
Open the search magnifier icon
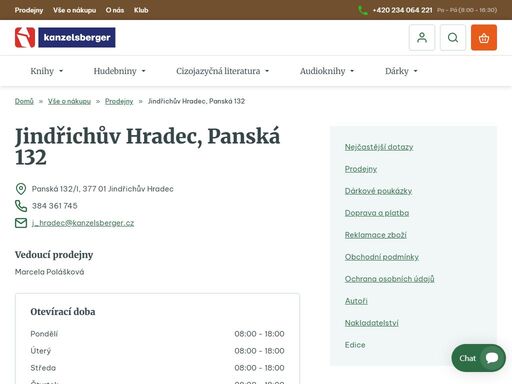(x=453, y=37)
